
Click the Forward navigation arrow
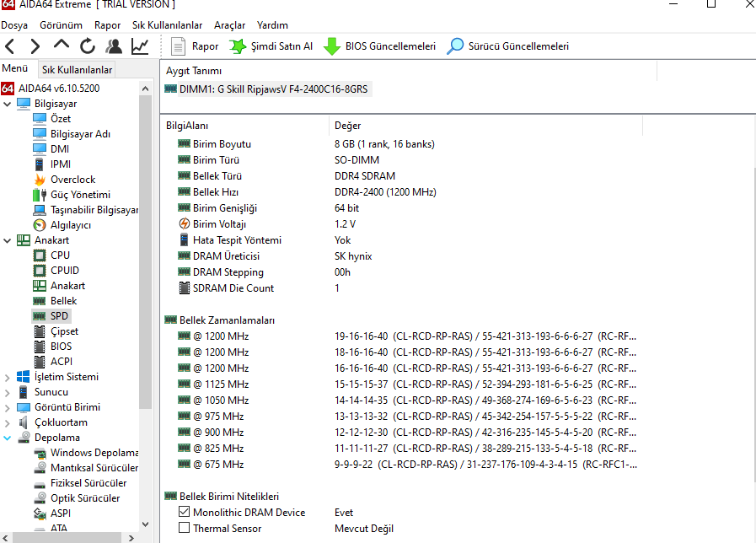tap(35, 46)
